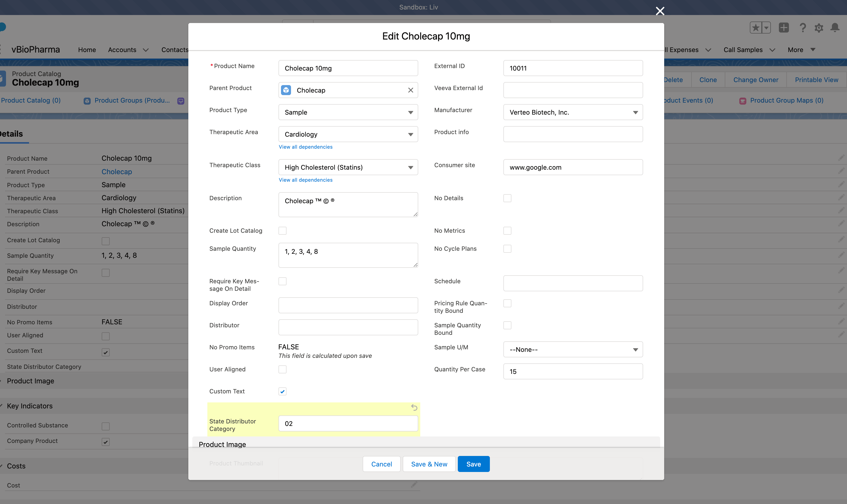Click the favorites star icon
This screenshot has height=504, width=847.
(756, 28)
